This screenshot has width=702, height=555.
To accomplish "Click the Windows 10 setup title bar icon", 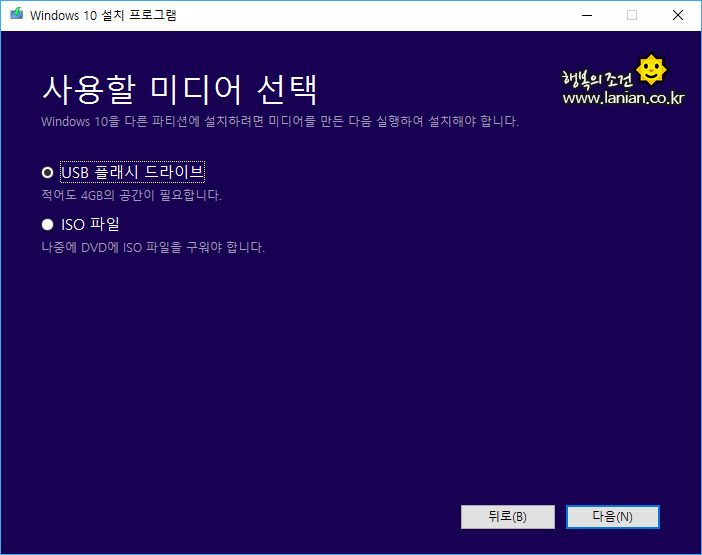I will click(17, 14).
